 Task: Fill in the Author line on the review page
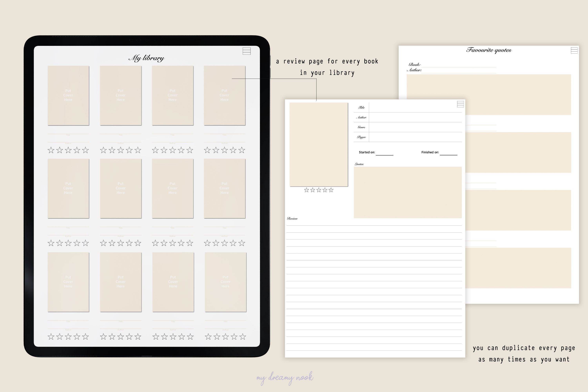[x=415, y=117]
